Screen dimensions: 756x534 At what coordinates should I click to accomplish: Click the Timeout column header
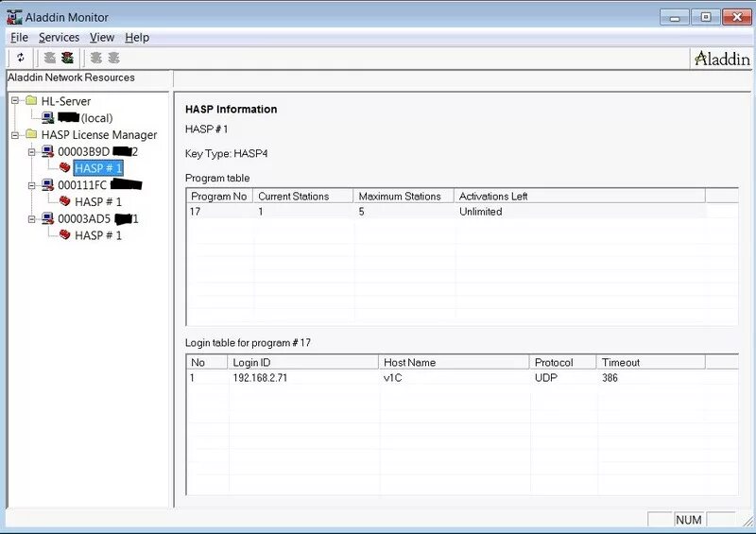point(651,362)
